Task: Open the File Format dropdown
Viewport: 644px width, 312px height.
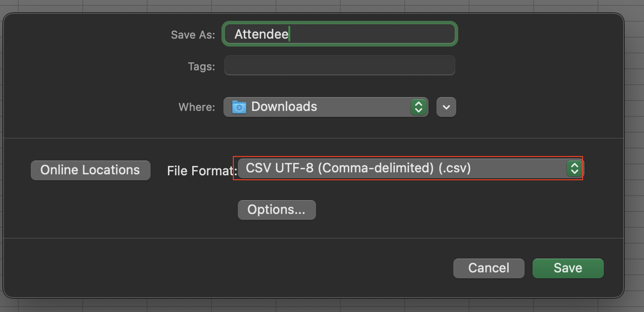Action: coord(407,169)
